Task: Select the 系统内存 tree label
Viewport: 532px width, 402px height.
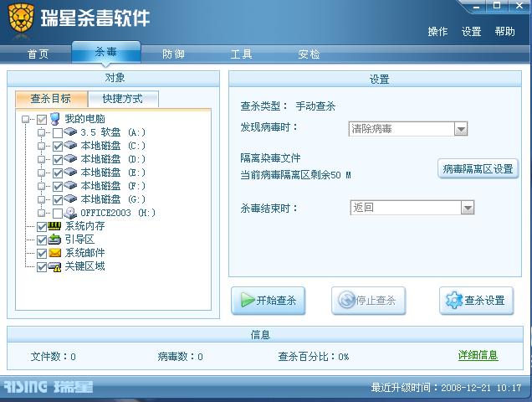Action: coord(84,226)
